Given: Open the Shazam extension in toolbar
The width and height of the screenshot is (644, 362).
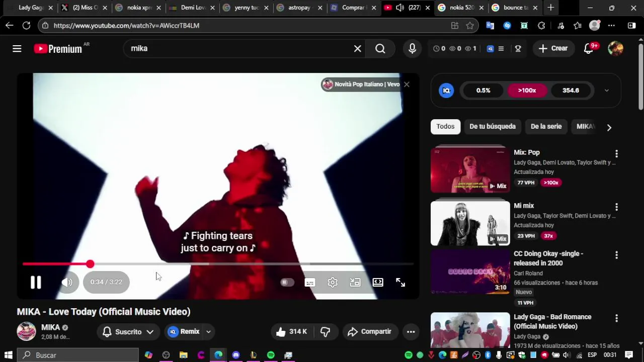Looking at the screenshot, I should click(507, 26).
